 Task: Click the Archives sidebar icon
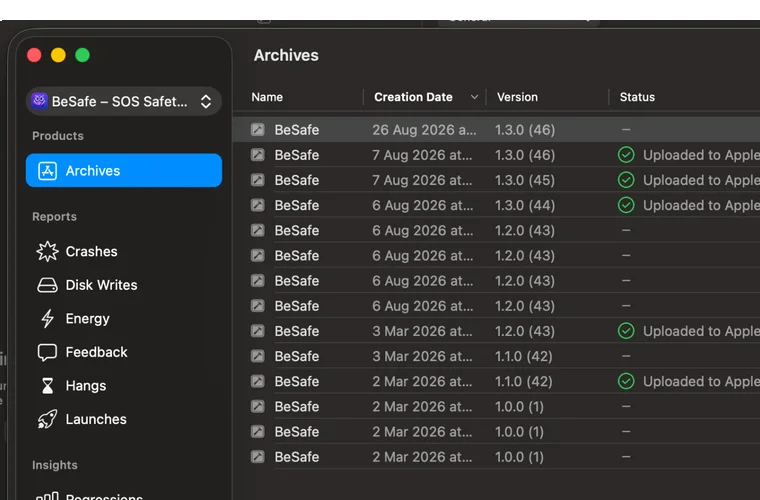click(48, 171)
